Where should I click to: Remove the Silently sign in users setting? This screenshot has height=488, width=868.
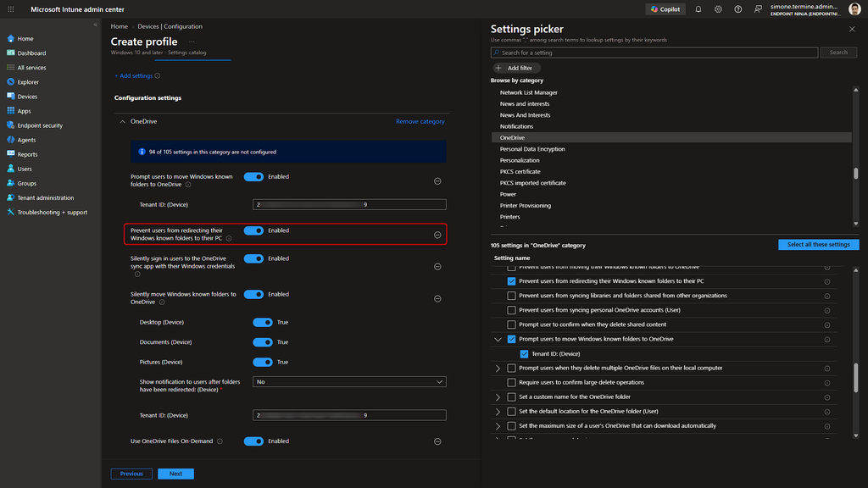[x=437, y=267]
